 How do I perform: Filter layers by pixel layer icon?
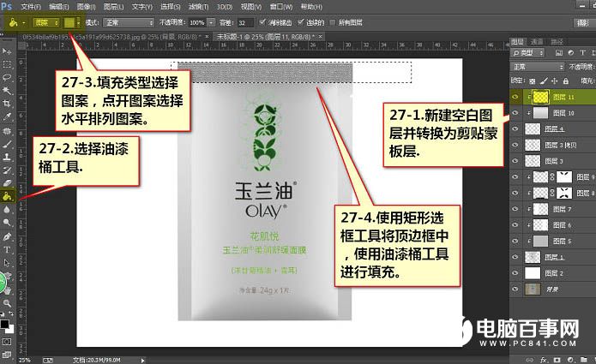559,53
